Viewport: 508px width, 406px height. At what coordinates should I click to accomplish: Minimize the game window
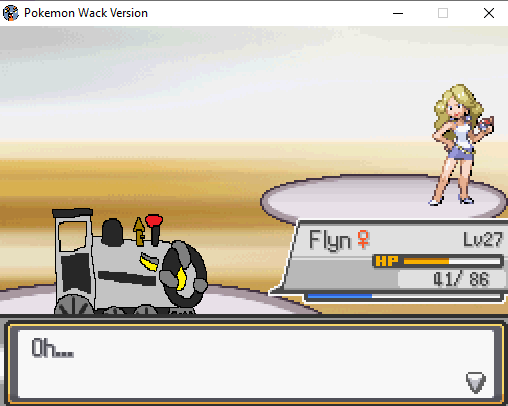[x=398, y=13]
